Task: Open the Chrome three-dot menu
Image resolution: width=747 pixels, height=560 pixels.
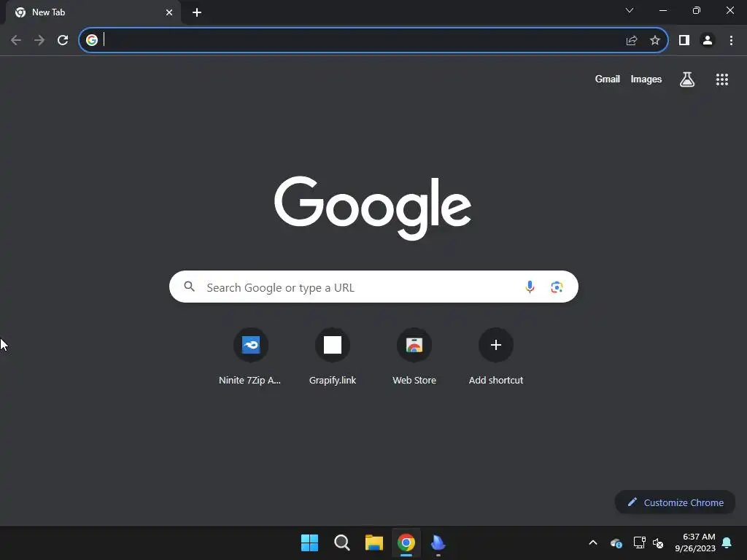Action: click(731, 40)
